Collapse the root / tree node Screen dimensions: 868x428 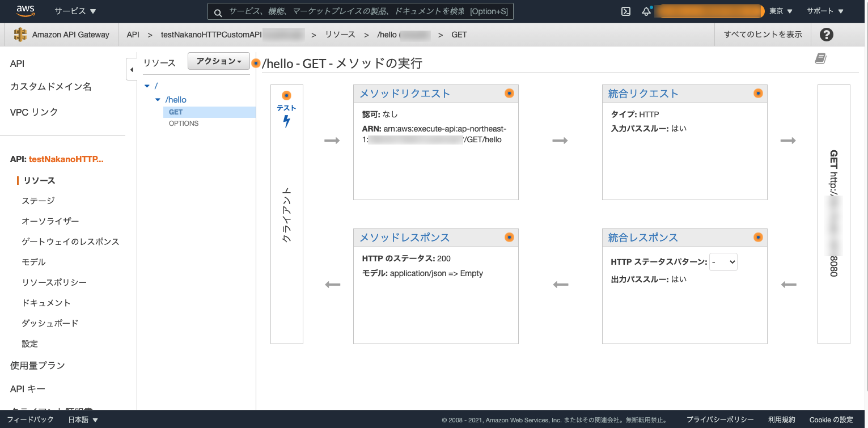click(x=147, y=86)
